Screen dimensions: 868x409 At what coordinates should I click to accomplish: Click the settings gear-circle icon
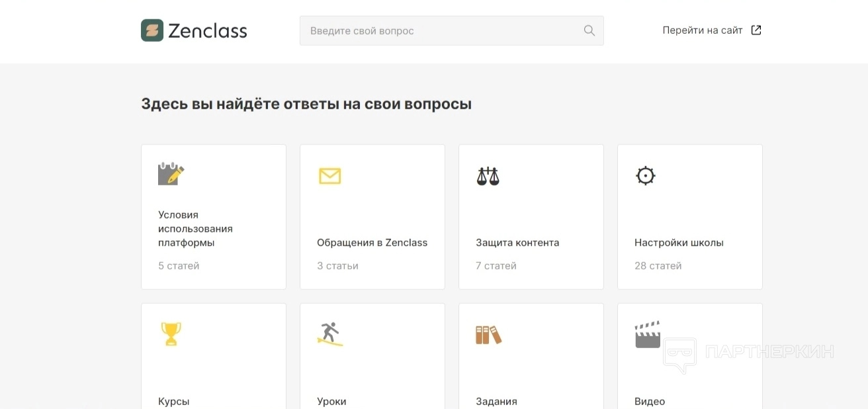(x=645, y=175)
